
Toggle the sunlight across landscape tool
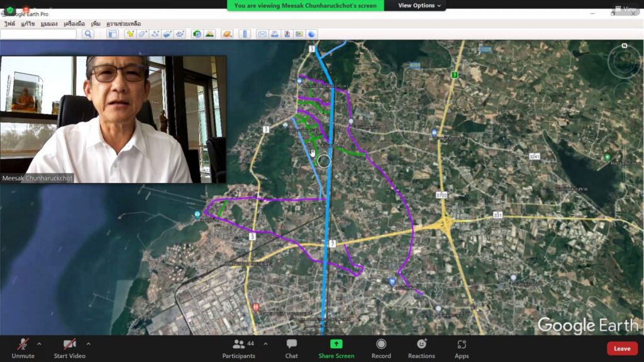point(209,34)
